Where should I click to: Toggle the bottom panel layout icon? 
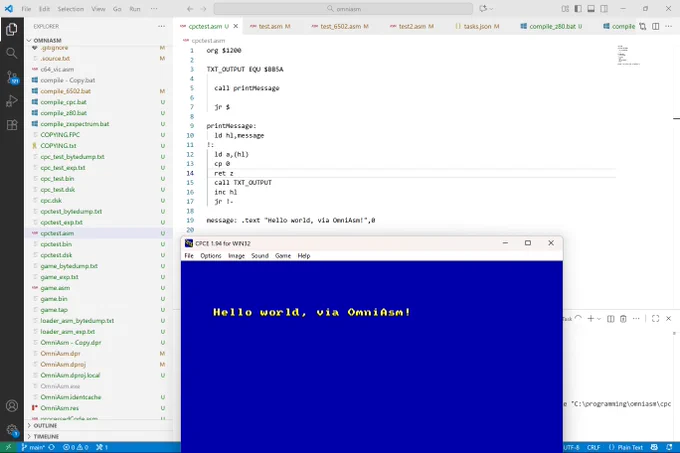coord(591,9)
